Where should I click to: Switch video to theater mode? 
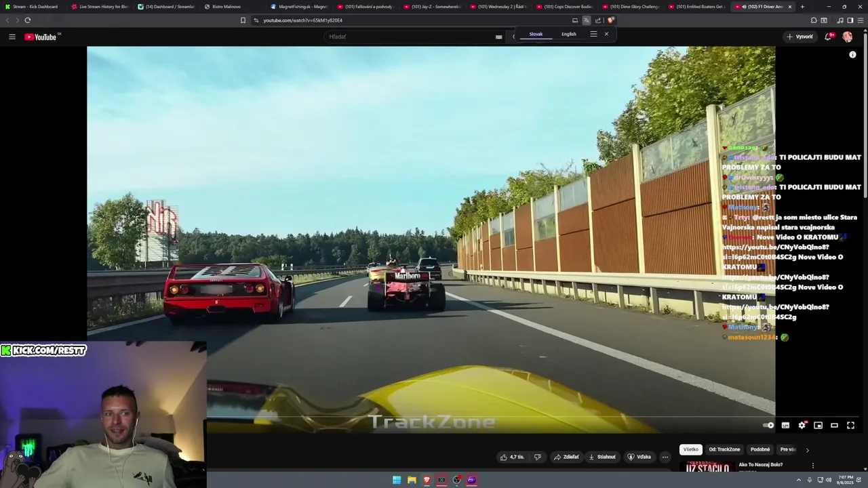coord(834,425)
